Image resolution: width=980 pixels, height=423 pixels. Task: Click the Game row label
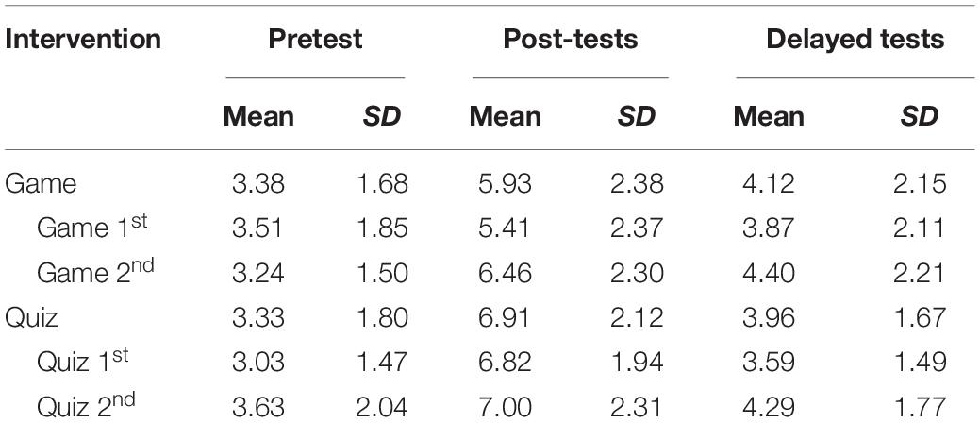click(41, 185)
